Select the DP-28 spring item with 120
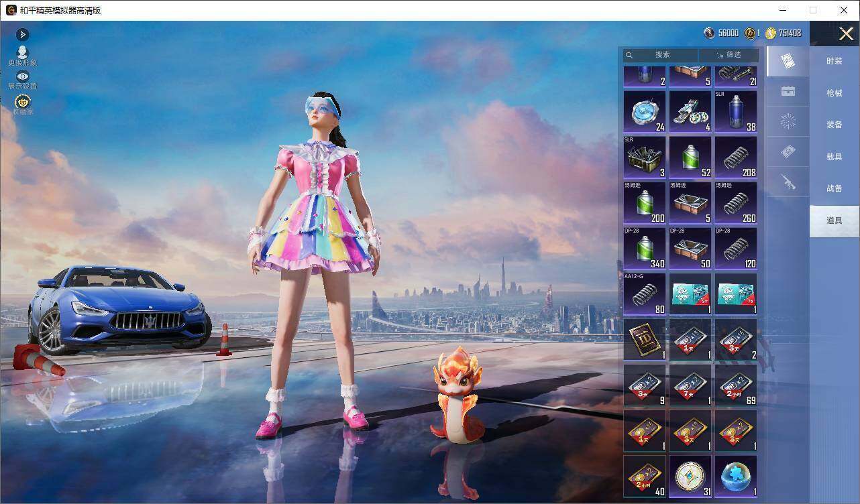Screen dimensions: 860x504 tap(736, 248)
